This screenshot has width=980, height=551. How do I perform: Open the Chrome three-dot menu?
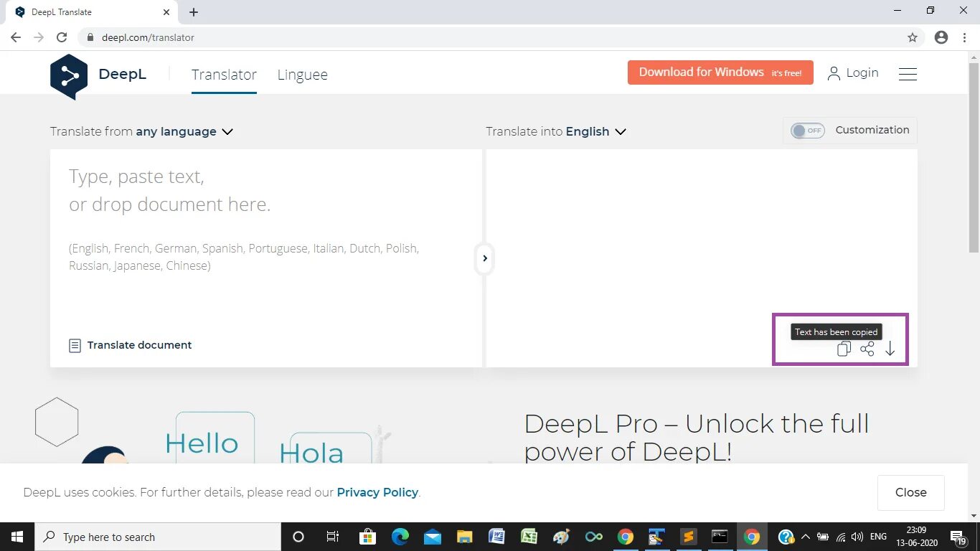tap(963, 37)
